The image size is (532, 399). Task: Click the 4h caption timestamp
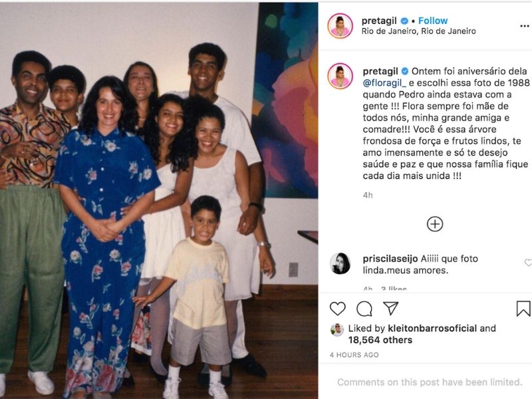point(368,195)
